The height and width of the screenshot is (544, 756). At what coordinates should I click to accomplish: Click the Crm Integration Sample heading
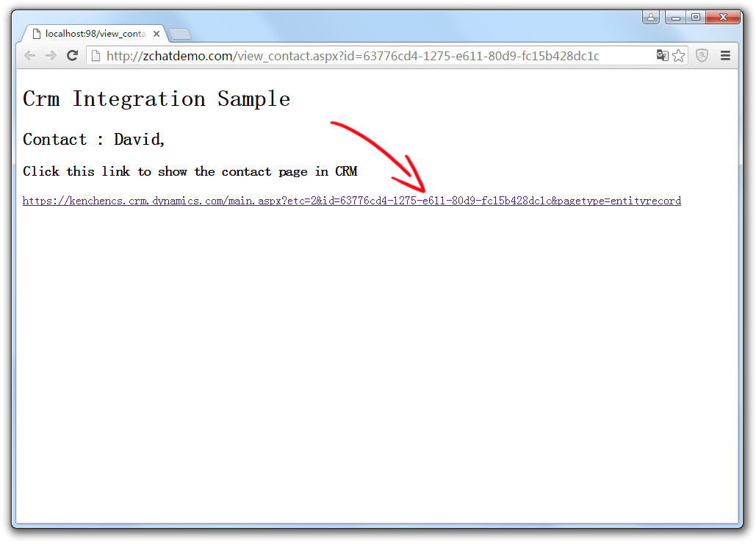(x=156, y=99)
